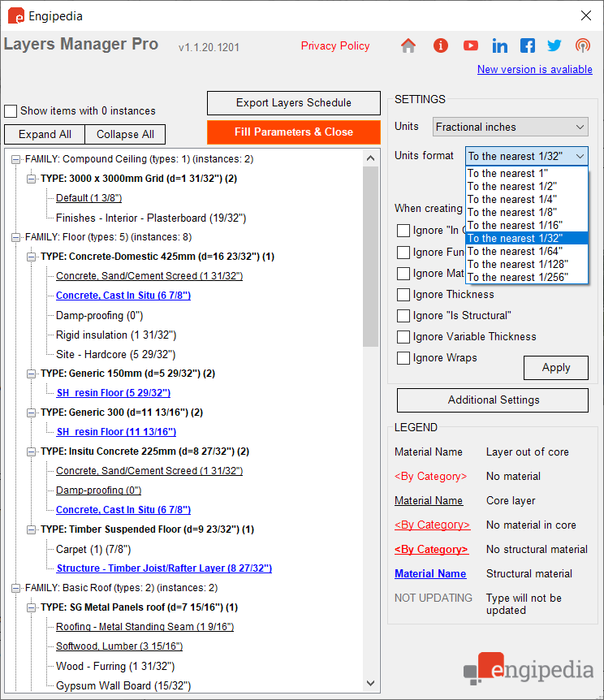Image resolution: width=604 pixels, height=700 pixels.
Task: Collapse FAMILY: Basic Roof node
Action: (x=15, y=588)
